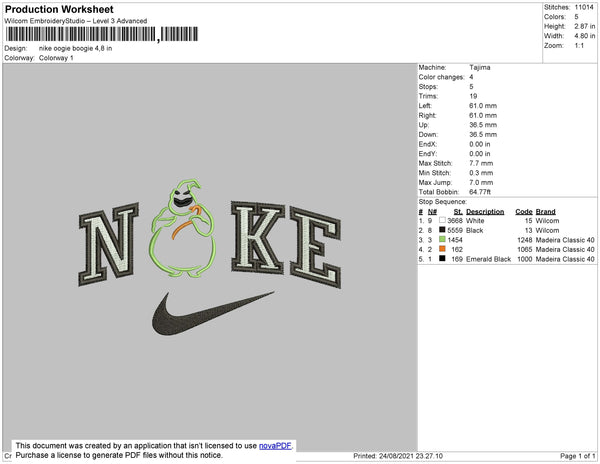The height and width of the screenshot is (464, 600).
Task: Click the Production Worksheet title
Action: [59, 10]
